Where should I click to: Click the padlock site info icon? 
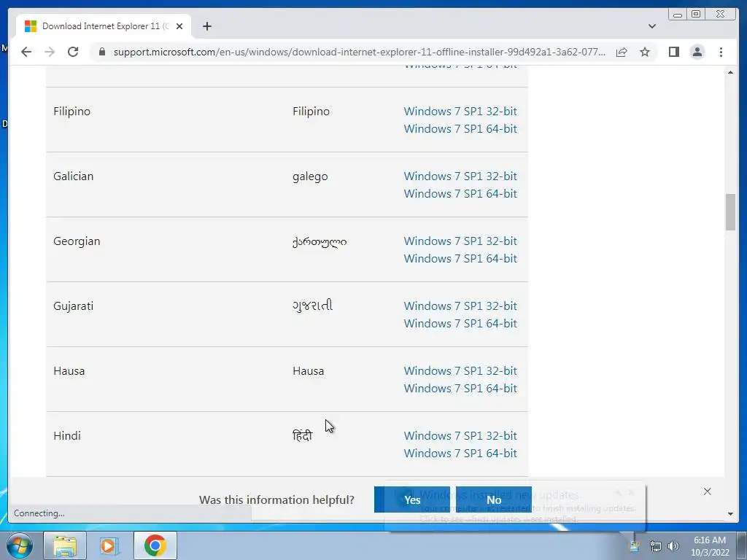point(102,52)
